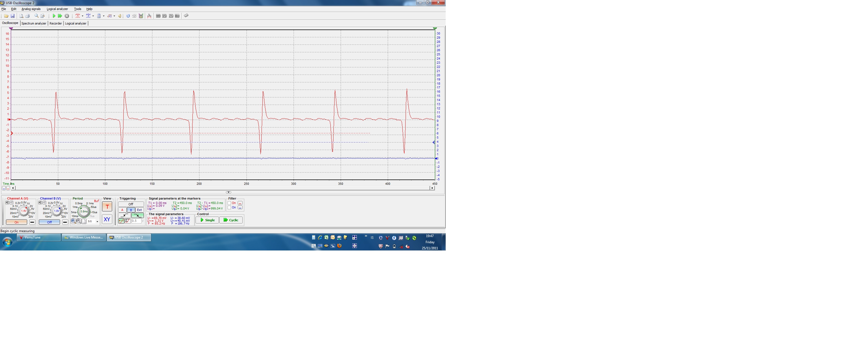The width and height of the screenshot is (868, 354).
Task: Toggle Channel B Off button
Action: [x=50, y=222]
